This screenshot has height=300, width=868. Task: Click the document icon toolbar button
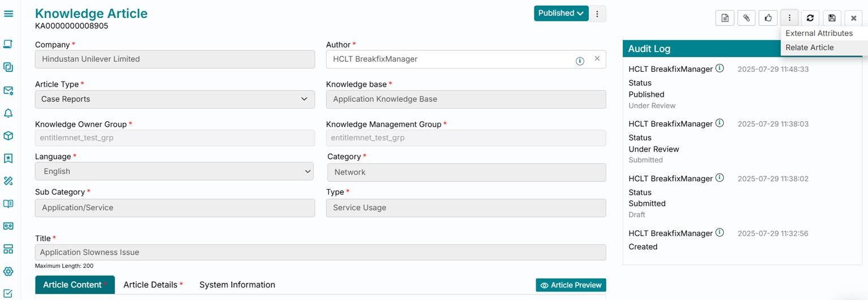(x=724, y=18)
